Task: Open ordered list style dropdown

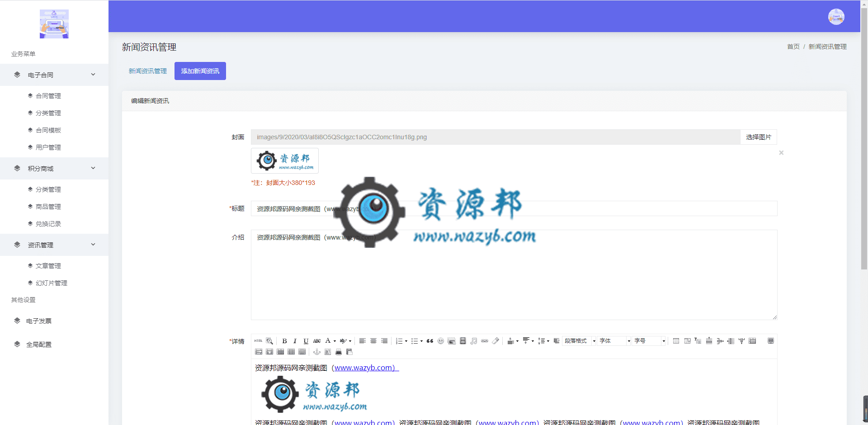Action: pyautogui.click(x=406, y=341)
